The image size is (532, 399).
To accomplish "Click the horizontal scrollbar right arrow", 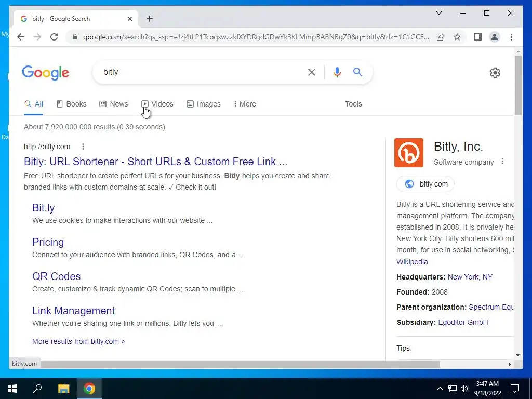I will (509, 364).
